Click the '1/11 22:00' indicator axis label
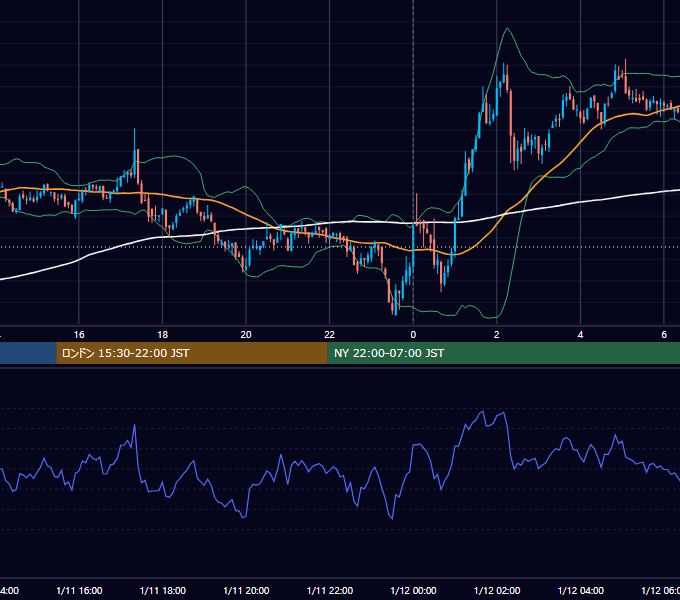The height and width of the screenshot is (600, 680). [330, 591]
